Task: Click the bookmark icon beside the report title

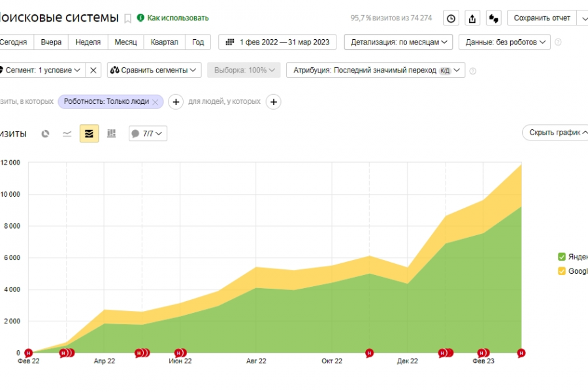Action: point(128,18)
